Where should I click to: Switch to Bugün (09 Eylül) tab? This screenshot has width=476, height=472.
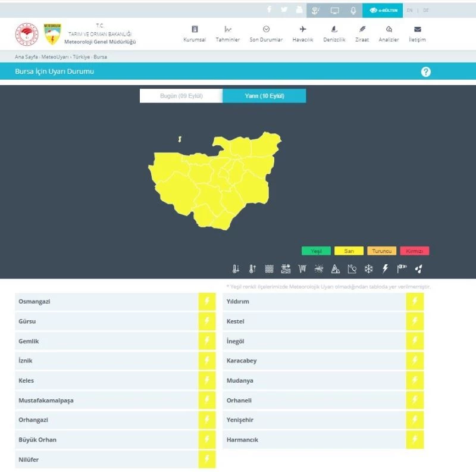coord(181,96)
